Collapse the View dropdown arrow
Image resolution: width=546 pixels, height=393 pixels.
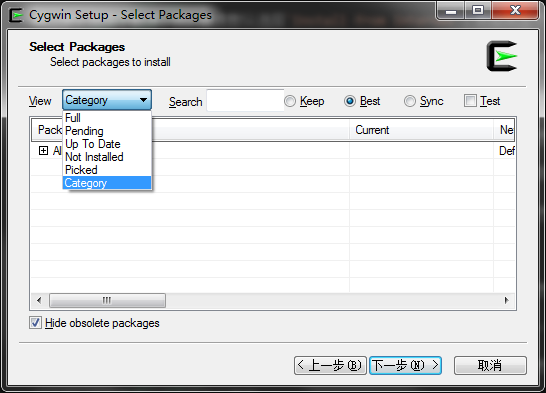pos(143,100)
